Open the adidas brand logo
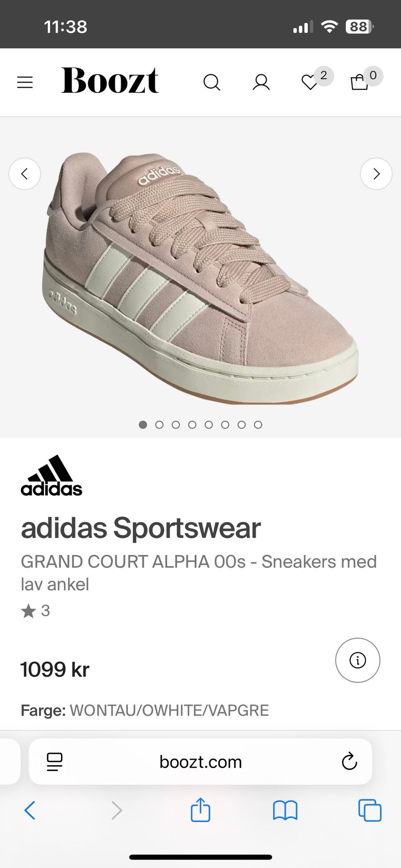 click(51, 475)
